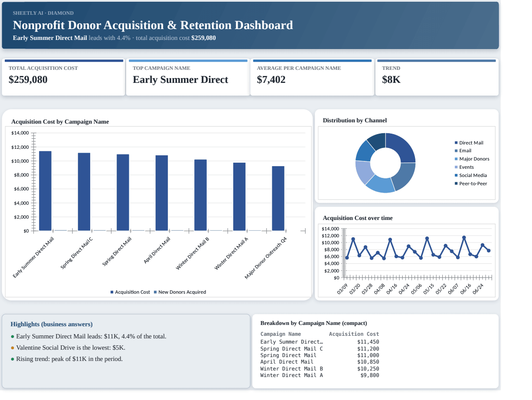The height and width of the screenshot is (400, 532).
Task: Click the Valentine Social Drive lowest highlight
Action: pos(68,348)
